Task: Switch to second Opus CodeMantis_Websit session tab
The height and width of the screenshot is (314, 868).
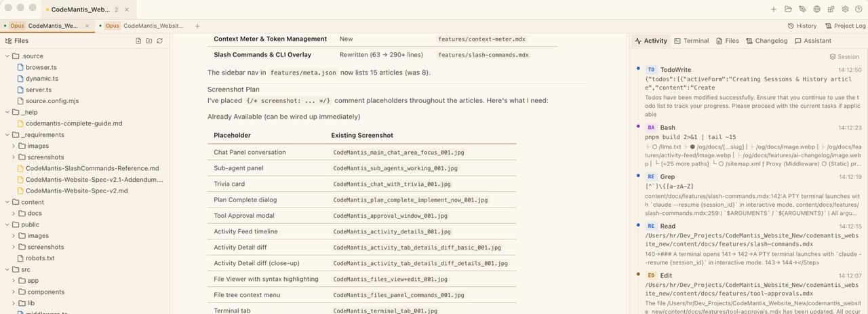Action: (144, 26)
